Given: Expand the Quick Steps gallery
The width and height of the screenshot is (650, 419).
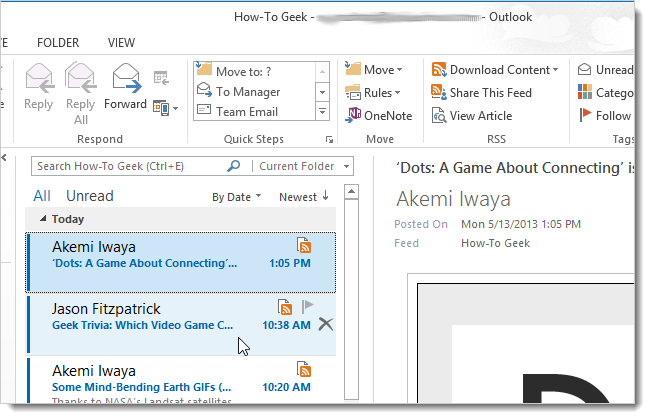Looking at the screenshot, I should tap(323, 111).
